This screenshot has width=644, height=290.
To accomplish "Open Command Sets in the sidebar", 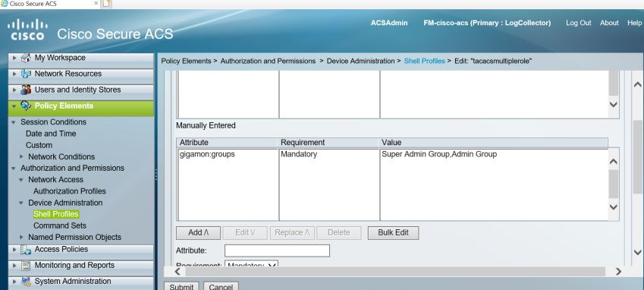I will coord(60,225).
